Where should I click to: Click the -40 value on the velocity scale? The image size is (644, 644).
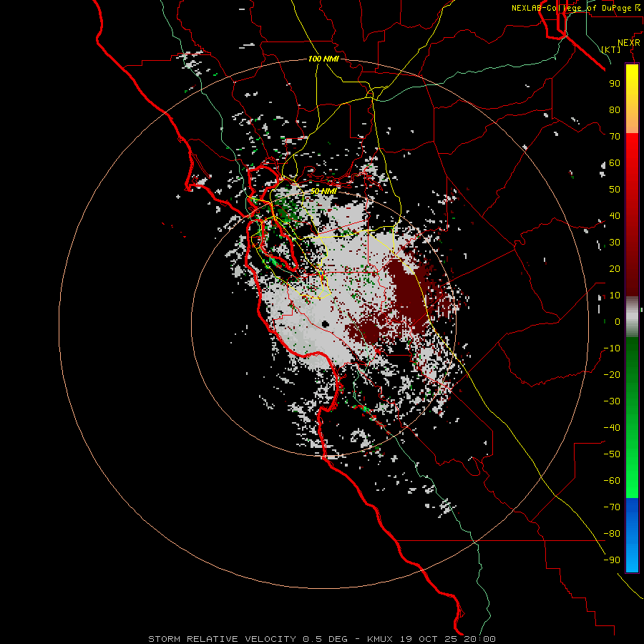click(612, 428)
